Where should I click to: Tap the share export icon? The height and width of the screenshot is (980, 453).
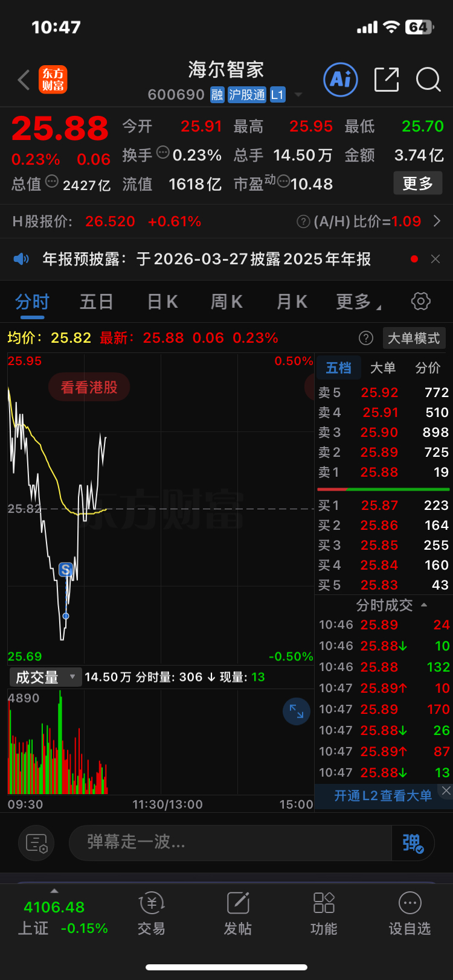[387, 80]
